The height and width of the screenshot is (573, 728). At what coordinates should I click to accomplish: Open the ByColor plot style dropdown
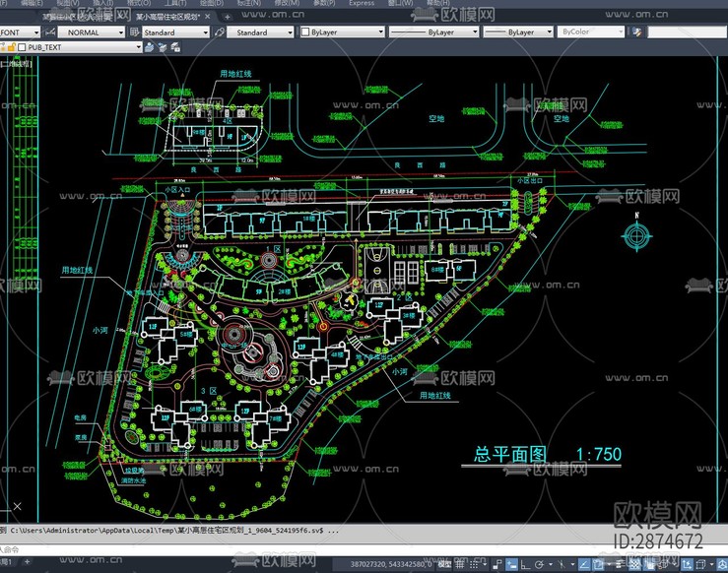tap(621, 32)
